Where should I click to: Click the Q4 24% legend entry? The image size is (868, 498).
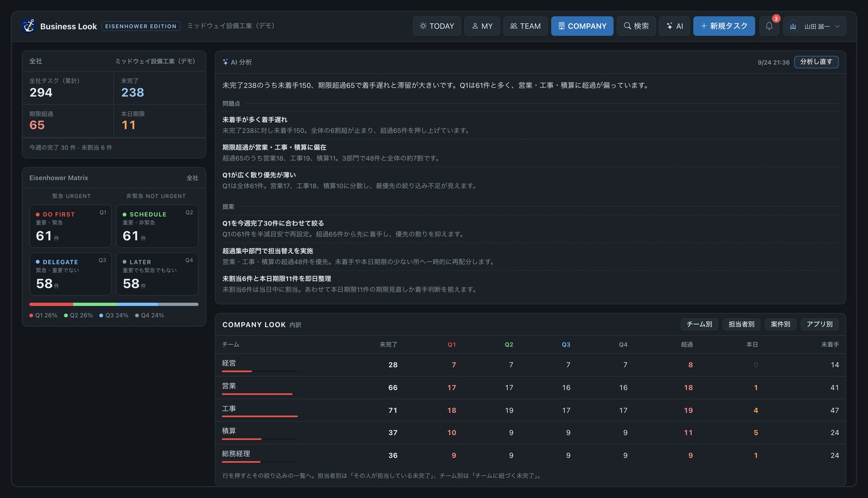click(150, 315)
